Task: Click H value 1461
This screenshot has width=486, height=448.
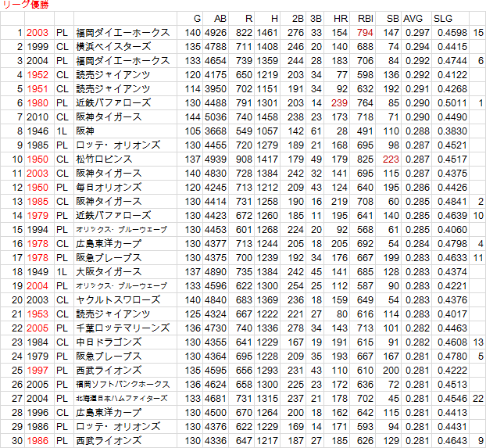Action: click(x=267, y=33)
